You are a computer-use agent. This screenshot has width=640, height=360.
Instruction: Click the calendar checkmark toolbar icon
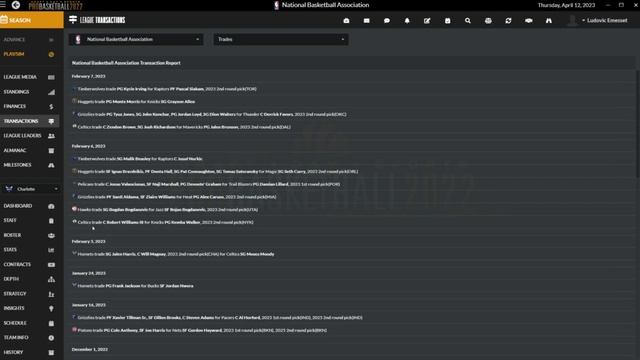tap(447, 20)
